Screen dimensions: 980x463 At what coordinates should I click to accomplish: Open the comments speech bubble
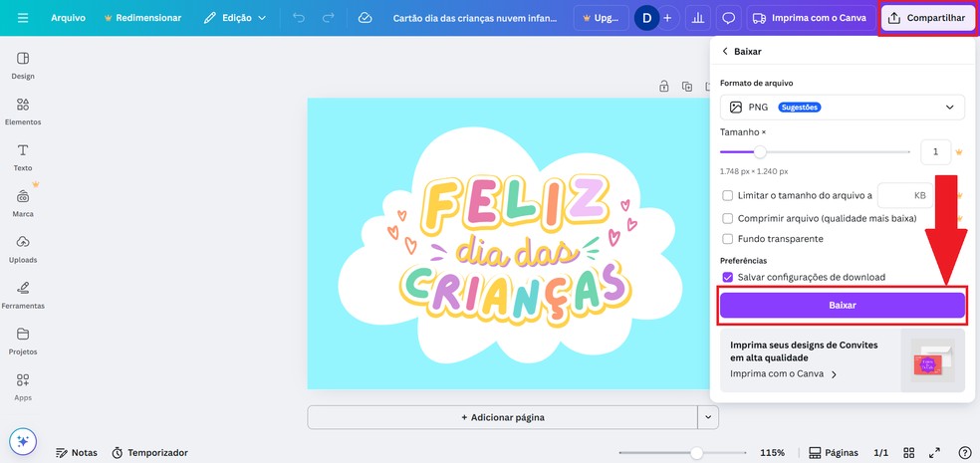728,18
